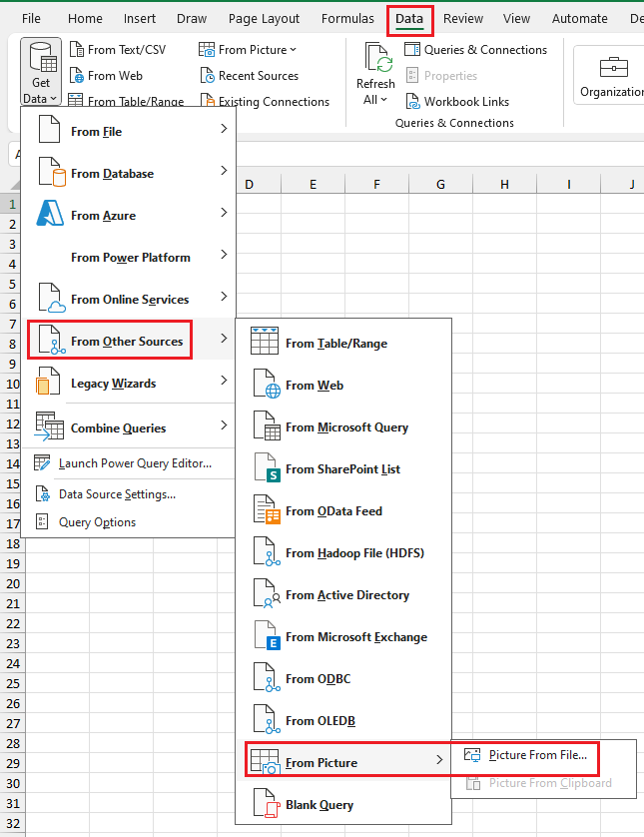The height and width of the screenshot is (837, 644).
Task: Click the From Azure logo icon
Action: (50, 214)
